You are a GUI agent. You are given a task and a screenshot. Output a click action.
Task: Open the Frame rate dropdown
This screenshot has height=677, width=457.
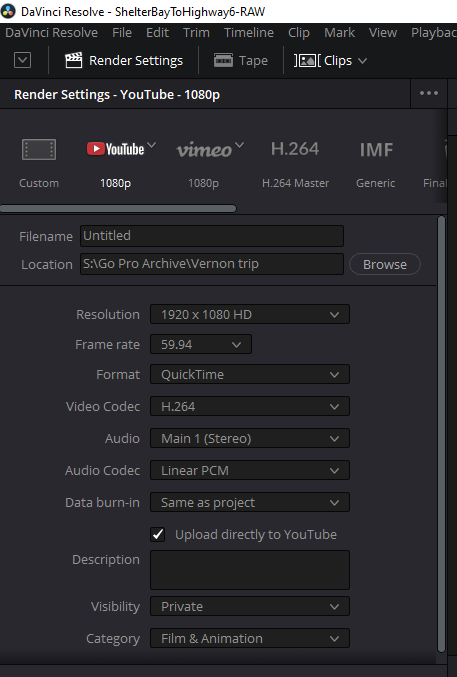tap(201, 345)
